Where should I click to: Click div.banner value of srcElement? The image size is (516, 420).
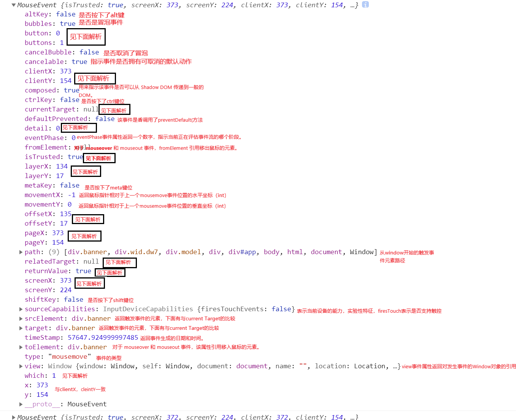click(91, 318)
